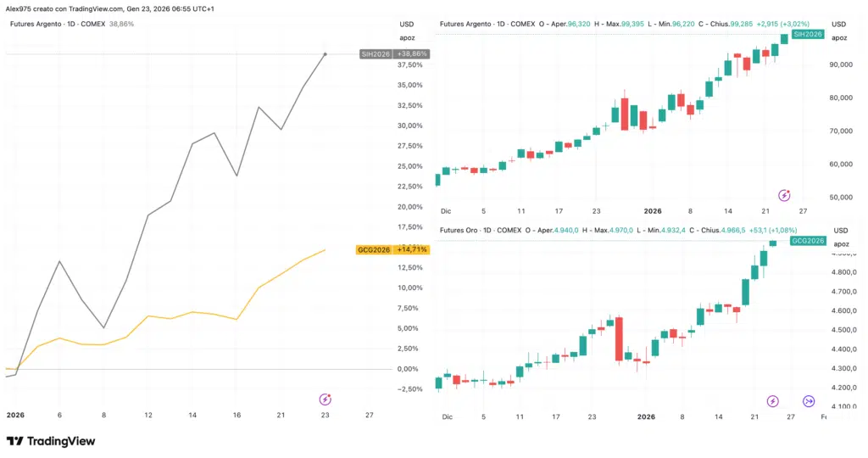Click date 23 on the comparison chart time axis
Screen dimensions: 868x458
(x=325, y=416)
